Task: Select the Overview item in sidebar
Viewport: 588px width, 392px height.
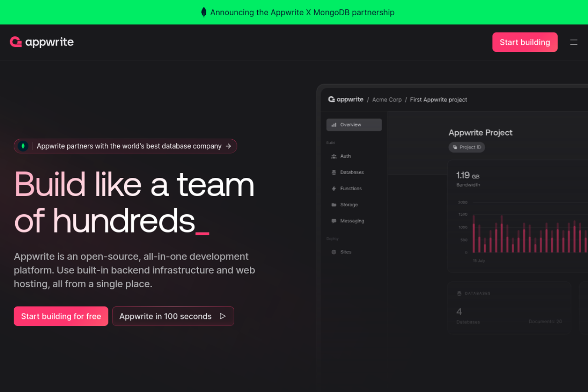Action: [x=354, y=125]
